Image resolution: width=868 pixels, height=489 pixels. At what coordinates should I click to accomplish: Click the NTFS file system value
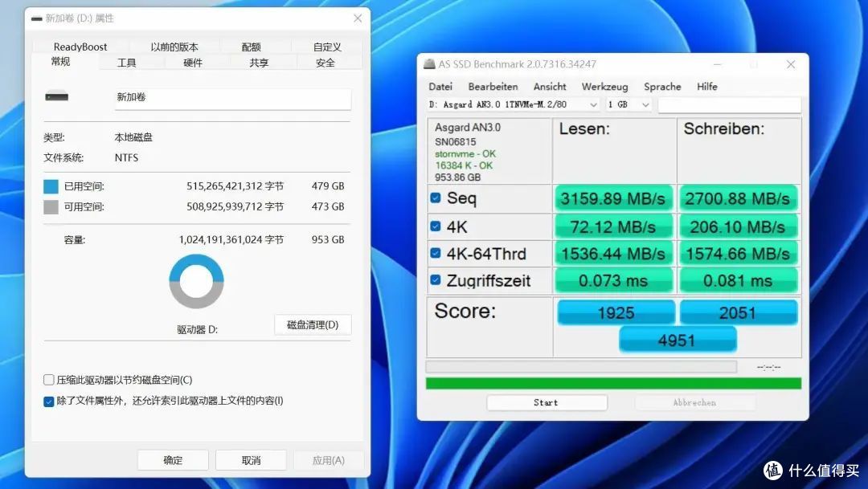point(126,157)
